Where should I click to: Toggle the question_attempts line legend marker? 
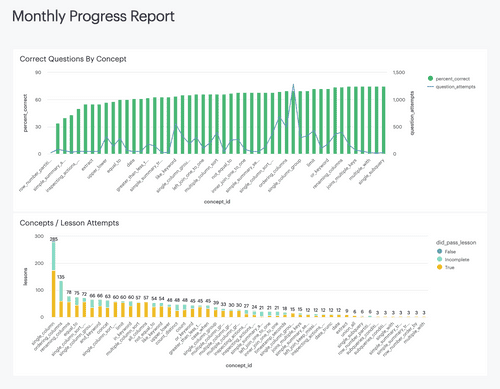[430, 87]
